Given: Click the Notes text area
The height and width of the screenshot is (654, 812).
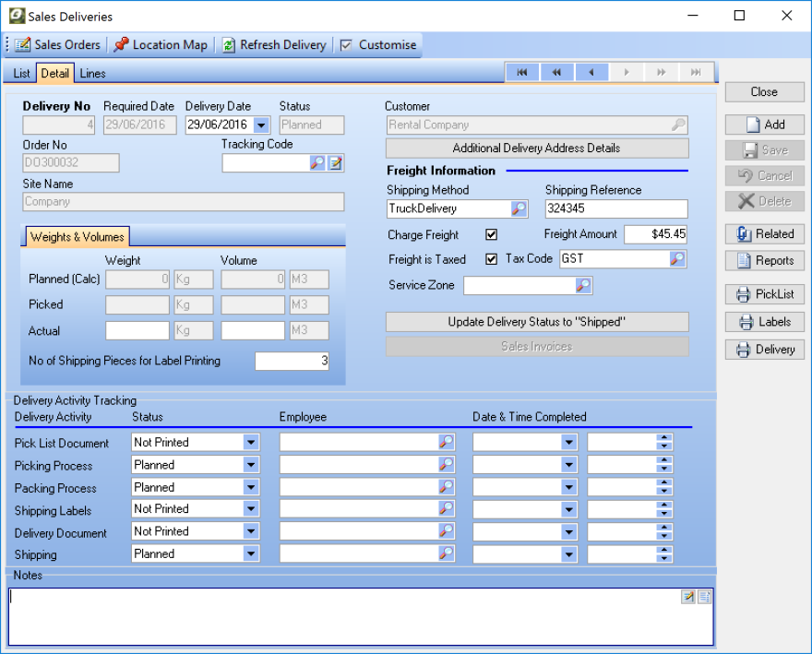Looking at the screenshot, I should [361, 617].
